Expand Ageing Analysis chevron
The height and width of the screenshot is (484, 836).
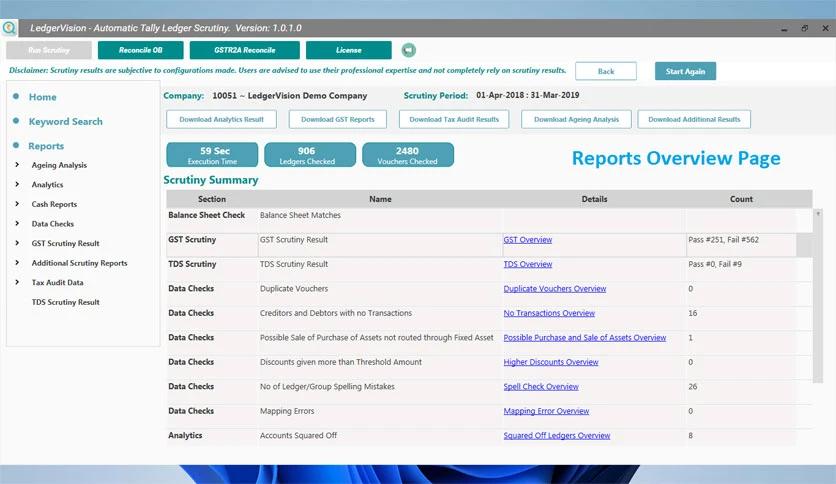[17, 165]
